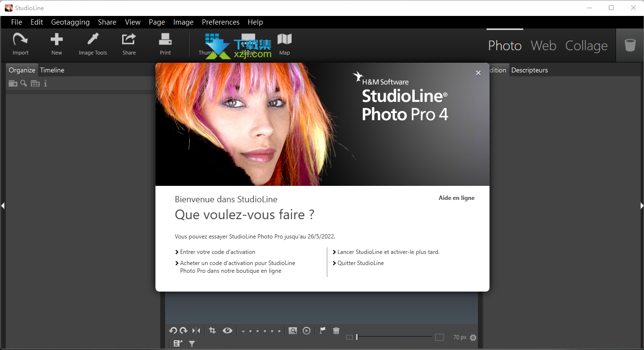Start the slideshow play button

(307, 331)
